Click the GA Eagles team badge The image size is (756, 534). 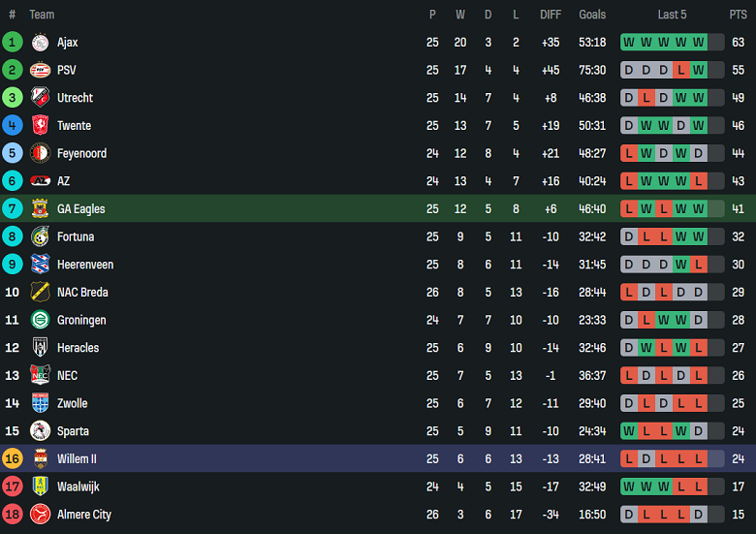[40, 208]
